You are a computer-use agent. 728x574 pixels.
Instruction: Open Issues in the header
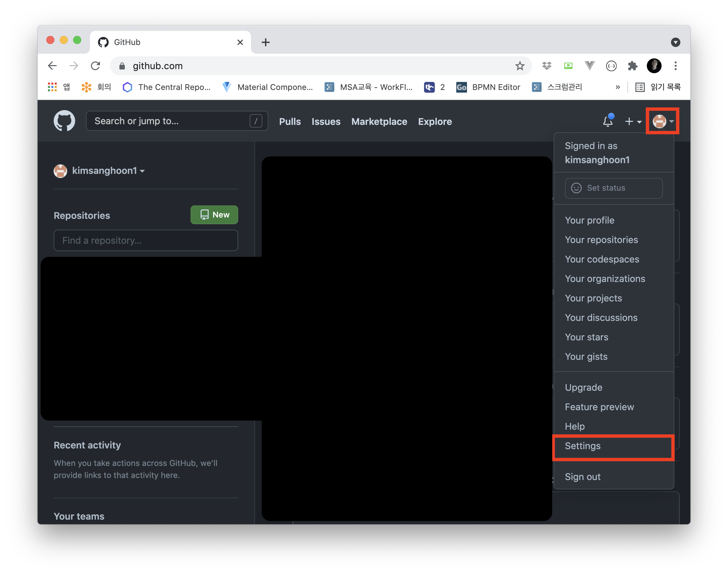point(326,122)
